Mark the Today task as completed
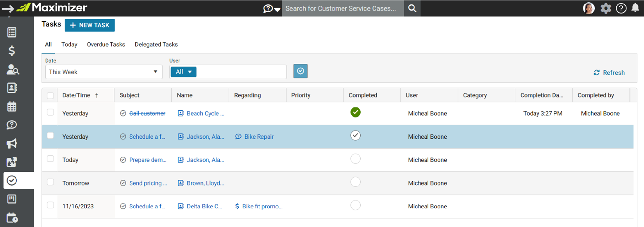 (355, 159)
